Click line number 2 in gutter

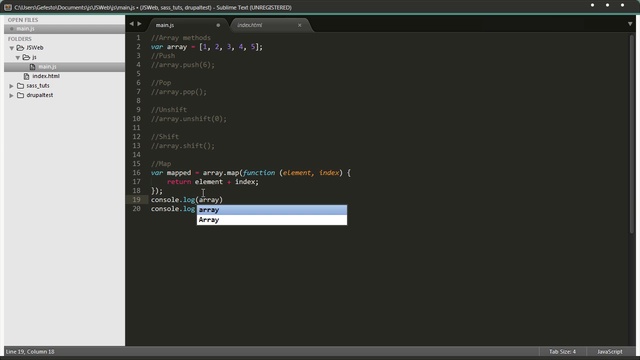point(138,47)
